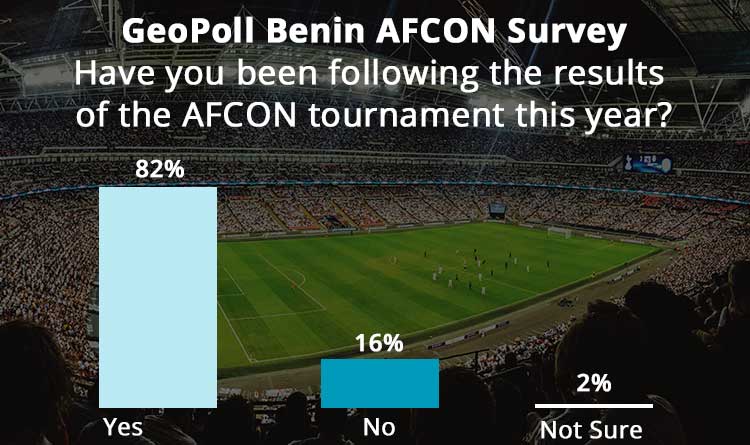Click the thin white Not Sure bar
The height and width of the screenshot is (445, 750).
594,406
